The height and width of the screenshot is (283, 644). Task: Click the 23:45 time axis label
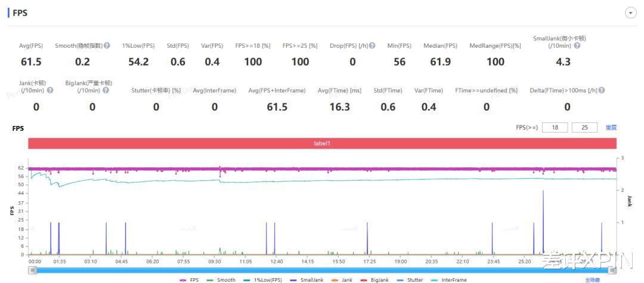(x=494, y=261)
